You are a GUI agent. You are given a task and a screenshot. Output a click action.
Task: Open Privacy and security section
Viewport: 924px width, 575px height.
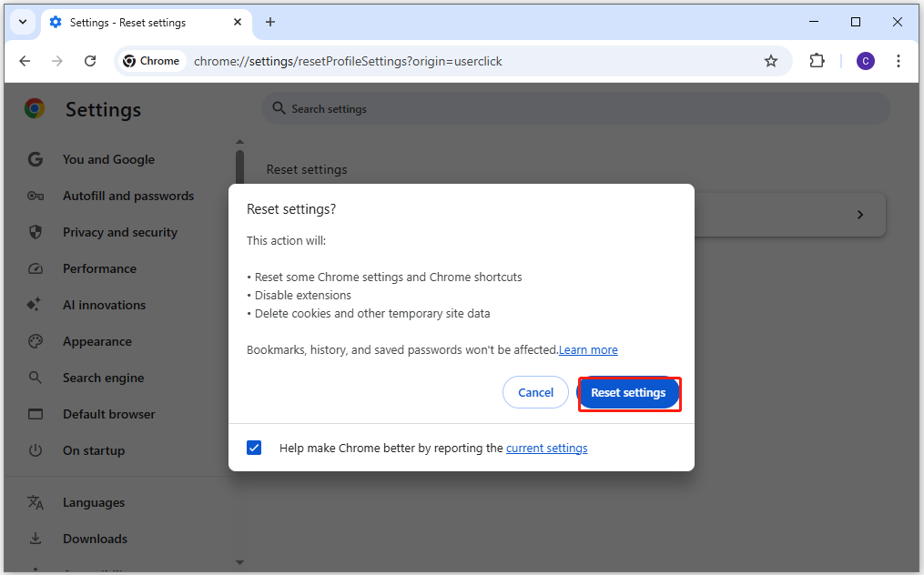point(120,233)
